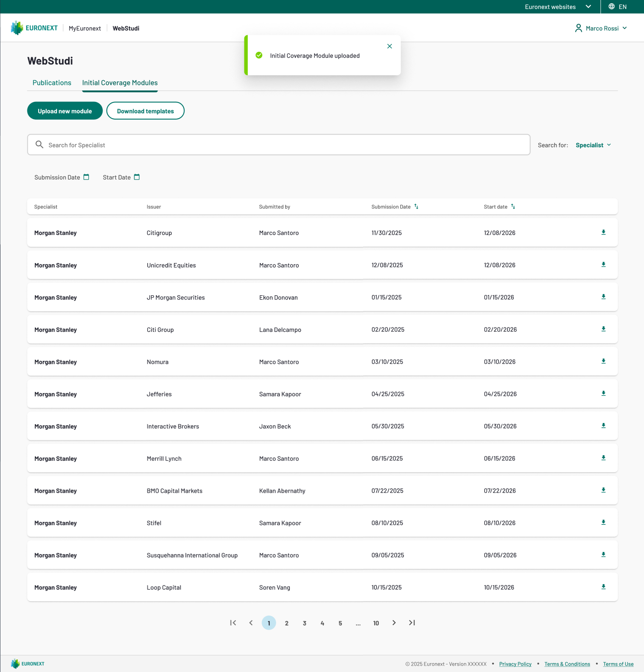
Task: Click the 'Specialist' column header
Action: coord(46,207)
